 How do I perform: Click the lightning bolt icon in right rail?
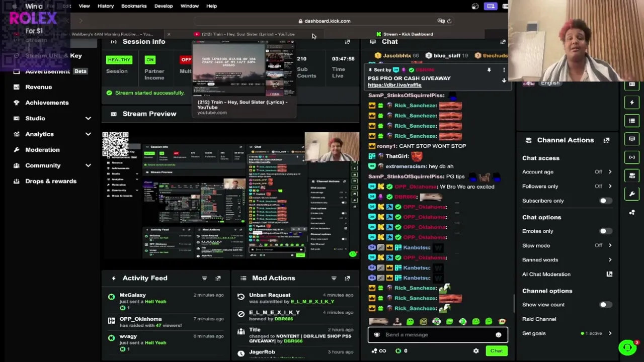point(632,103)
